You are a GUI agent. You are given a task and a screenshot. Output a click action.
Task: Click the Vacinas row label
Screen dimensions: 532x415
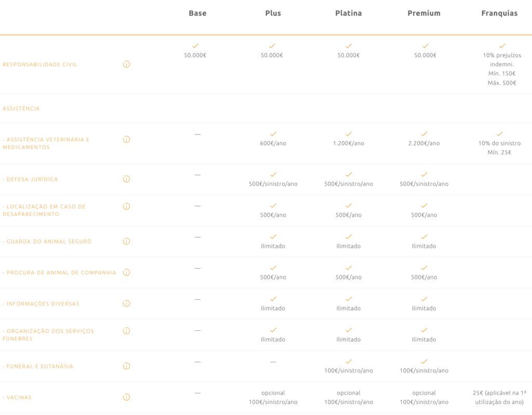click(17, 397)
